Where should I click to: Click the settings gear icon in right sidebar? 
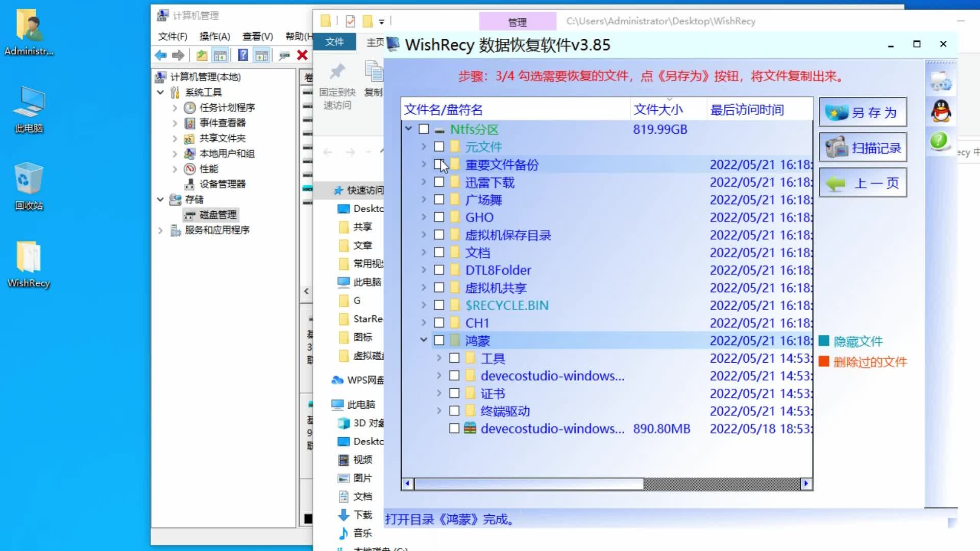(x=940, y=82)
